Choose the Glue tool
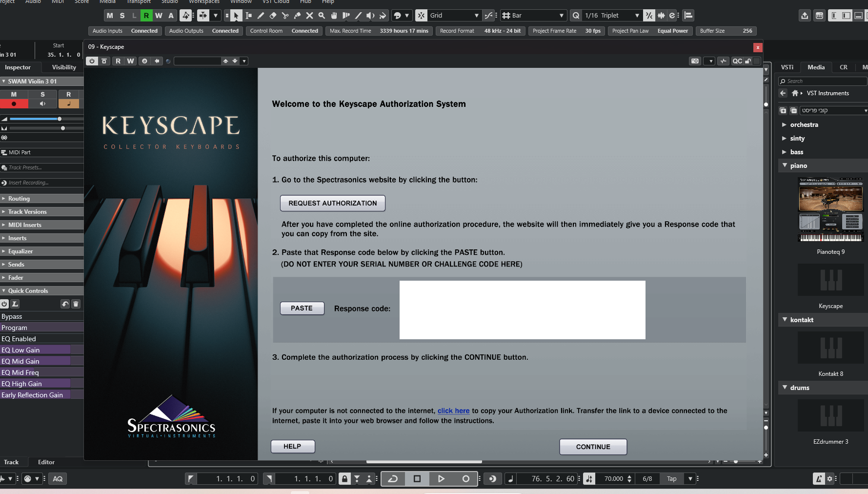The image size is (868, 494). click(297, 16)
